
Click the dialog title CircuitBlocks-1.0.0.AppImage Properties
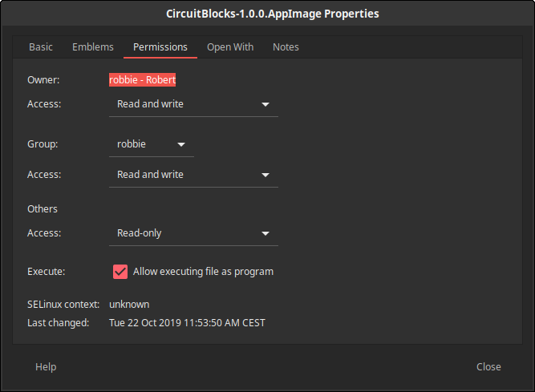(x=272, y=14)
